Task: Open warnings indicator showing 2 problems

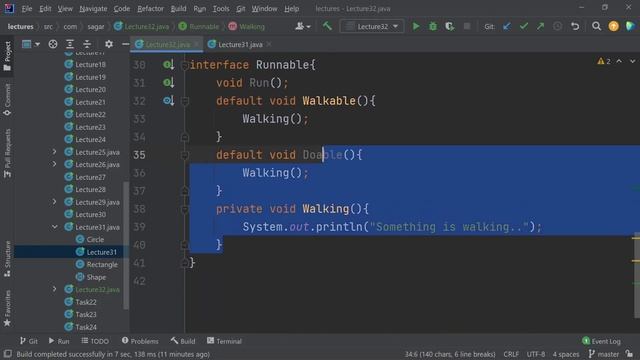Action: point(604,61)
